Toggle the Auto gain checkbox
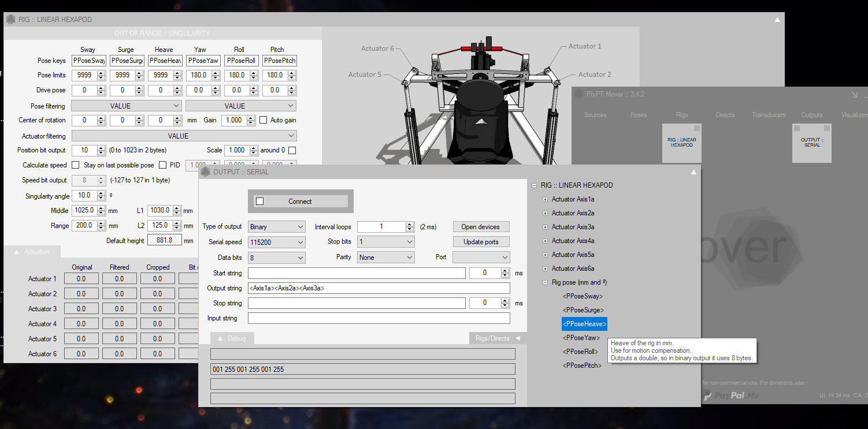Screen dimensions: 868x429 coord(264,120)
